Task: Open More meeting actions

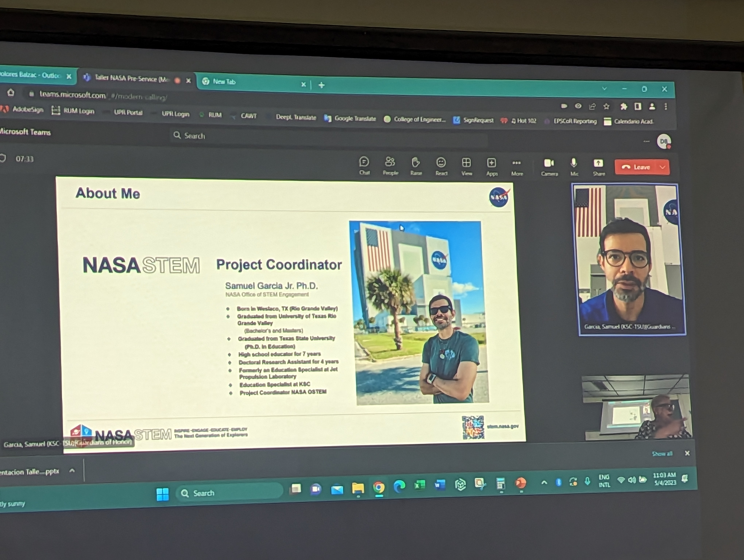Action: pos(517,167)
